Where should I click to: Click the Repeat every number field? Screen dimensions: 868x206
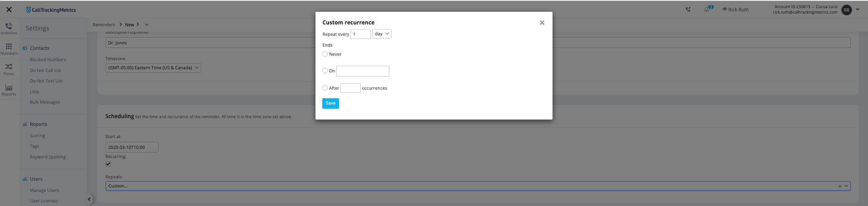click(x=360, y=34)
